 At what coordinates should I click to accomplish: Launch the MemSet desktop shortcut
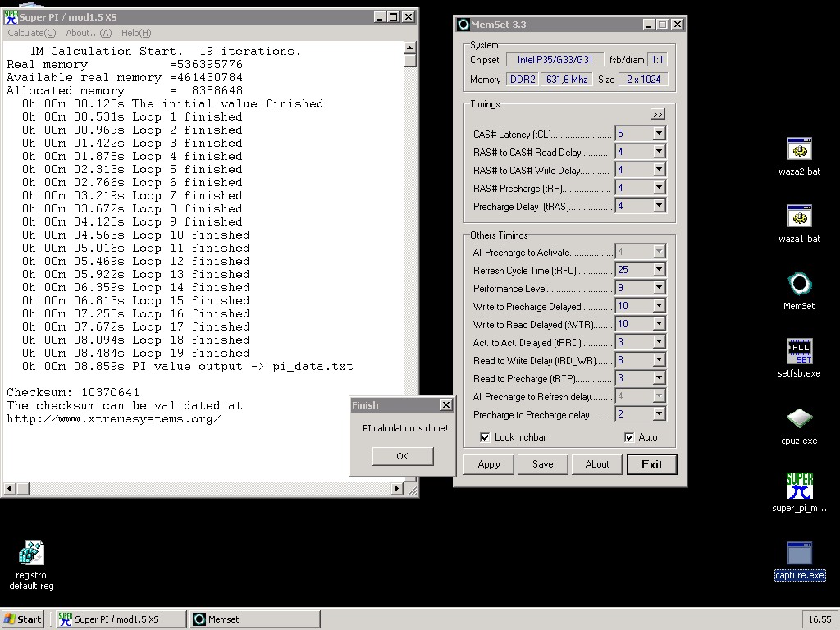pos(799,291)
